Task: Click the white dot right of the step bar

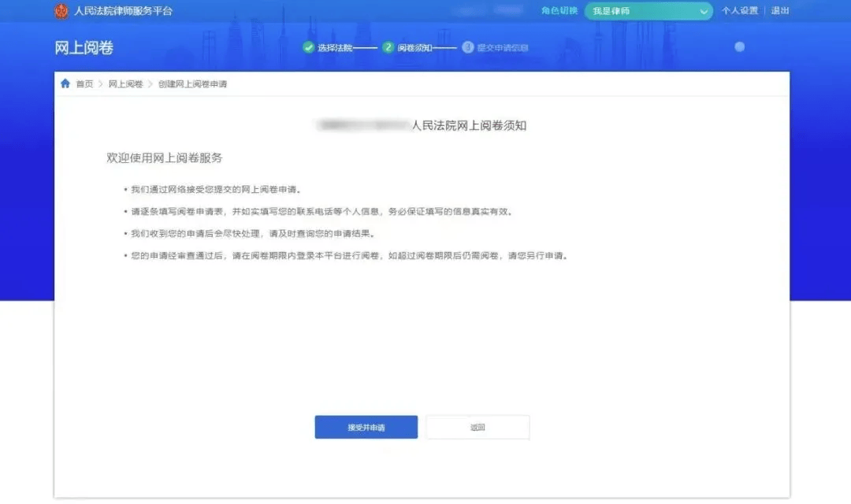Action: point(738,46)
